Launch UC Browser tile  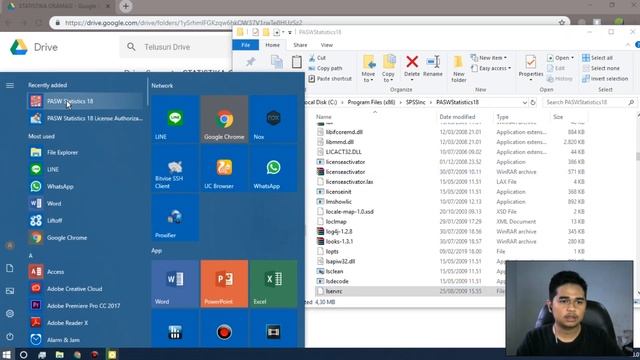pos(224,168)
